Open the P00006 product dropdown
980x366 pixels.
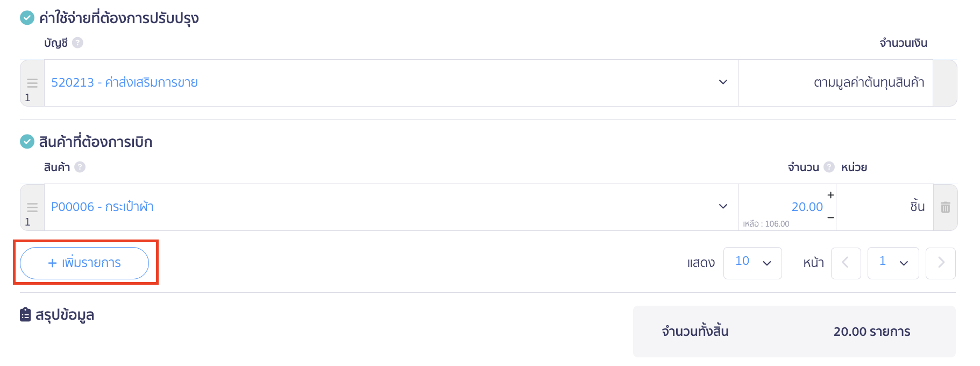(x=723, y=207)
